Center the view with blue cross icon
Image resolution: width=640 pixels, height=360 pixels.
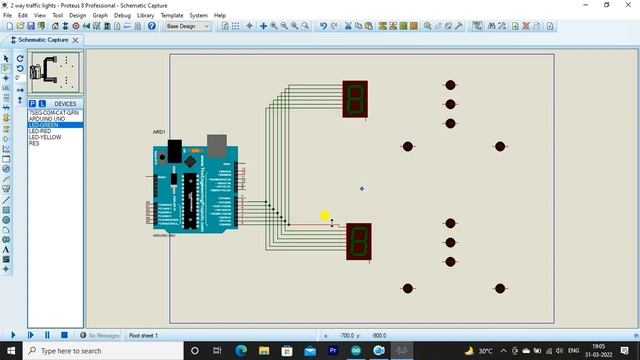pos(263,26)
